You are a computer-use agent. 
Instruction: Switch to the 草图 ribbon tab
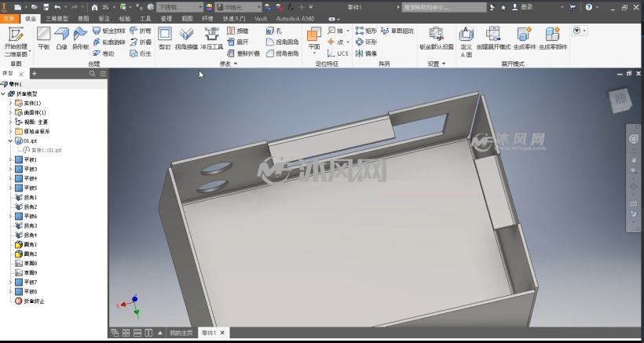pyautogui.click(x=83, y=19)
